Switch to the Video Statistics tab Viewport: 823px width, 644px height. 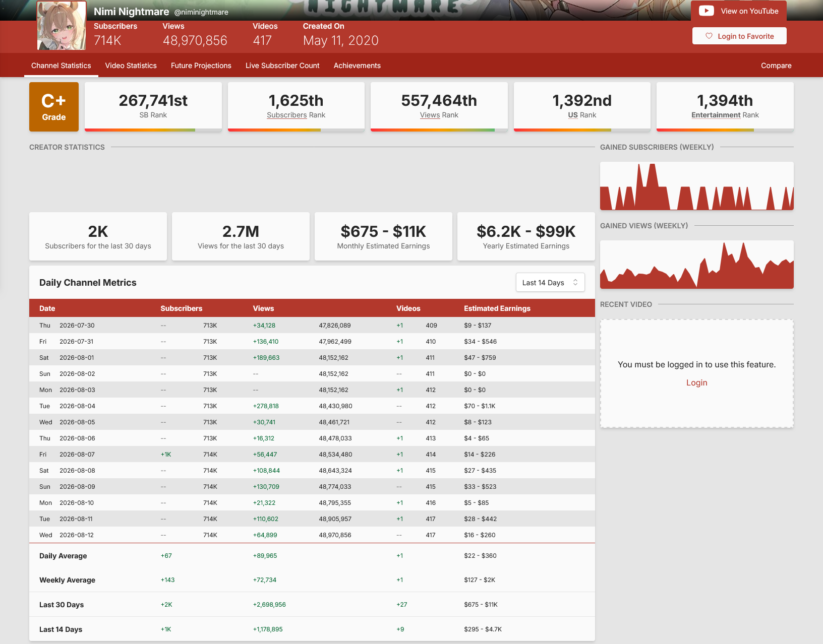coord(131,66)
